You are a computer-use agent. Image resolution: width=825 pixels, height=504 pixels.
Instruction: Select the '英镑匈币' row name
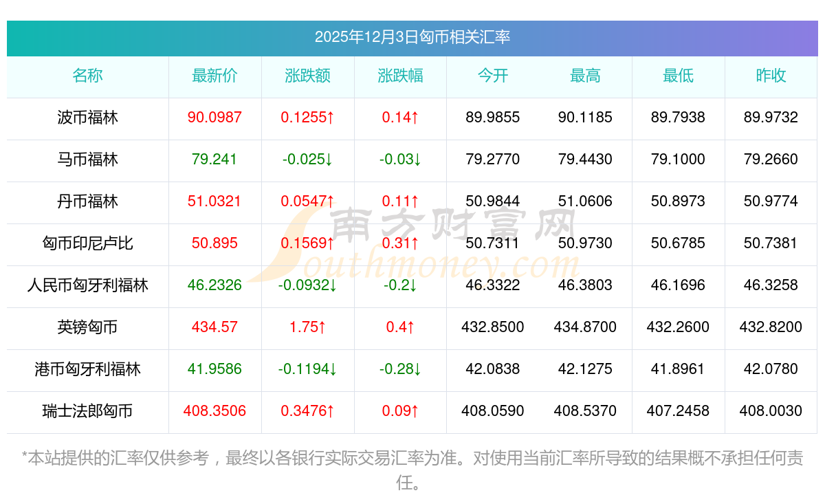(88, 327)
